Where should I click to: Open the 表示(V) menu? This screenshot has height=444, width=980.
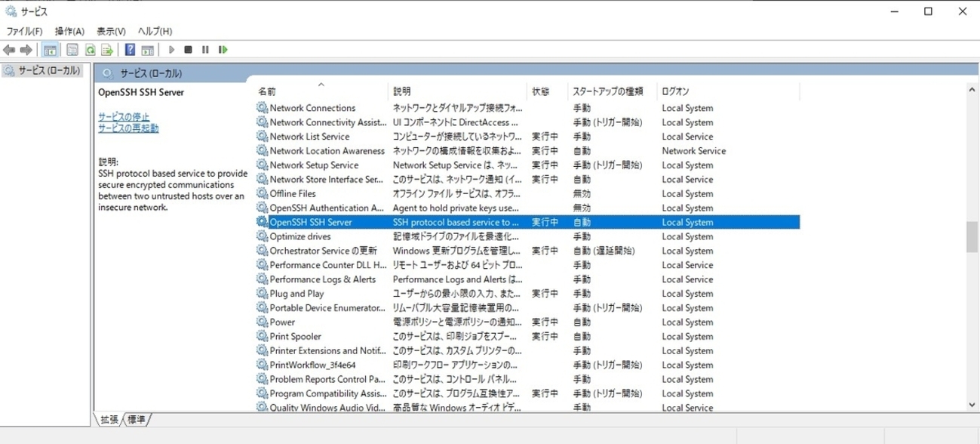pos(111,31)
